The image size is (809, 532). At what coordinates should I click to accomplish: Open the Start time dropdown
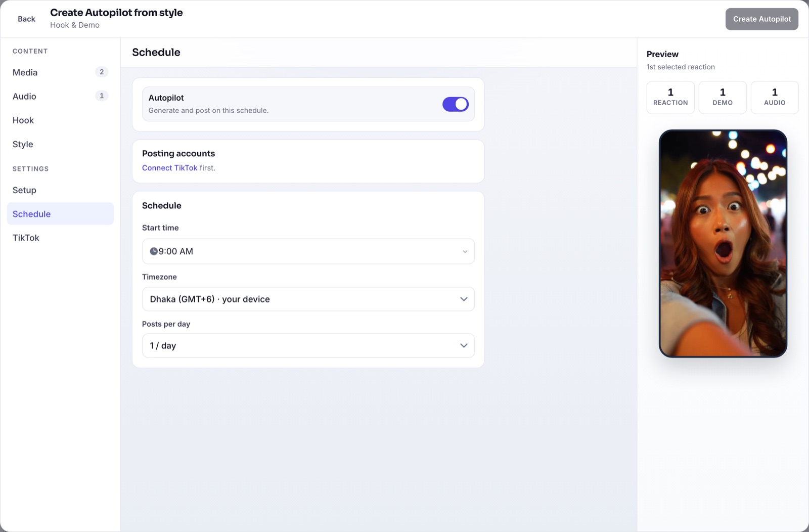click(x=308, y=251)
